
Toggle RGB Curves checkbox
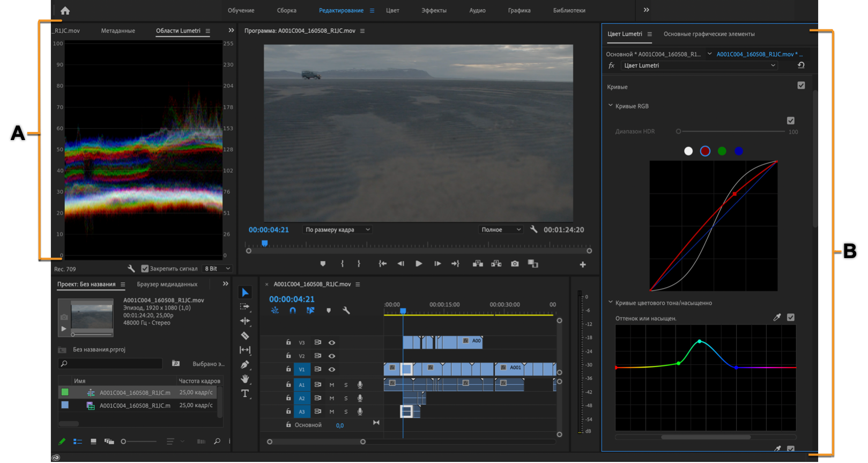click(x=790, y=121)
